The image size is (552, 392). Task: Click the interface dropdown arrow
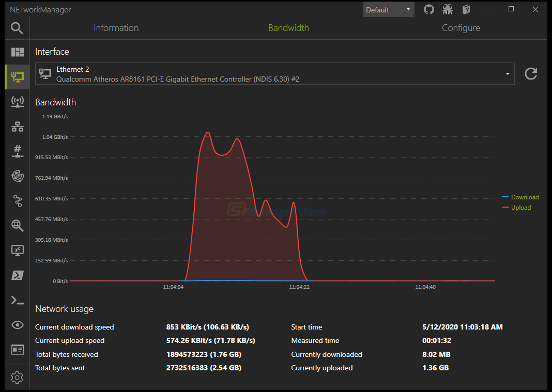[x=508, y=74]
